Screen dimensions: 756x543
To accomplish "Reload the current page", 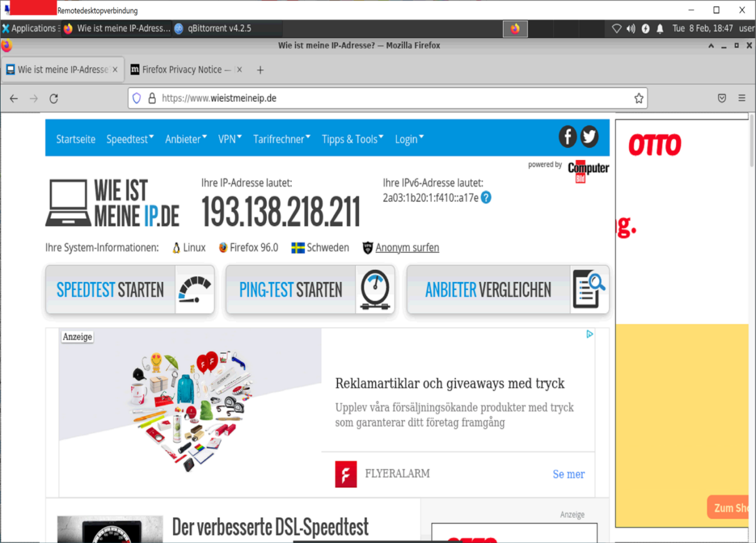I will (54, 98).
